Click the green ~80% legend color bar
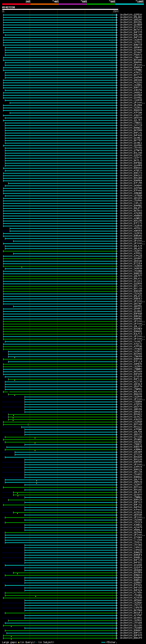 pos(101,4)
